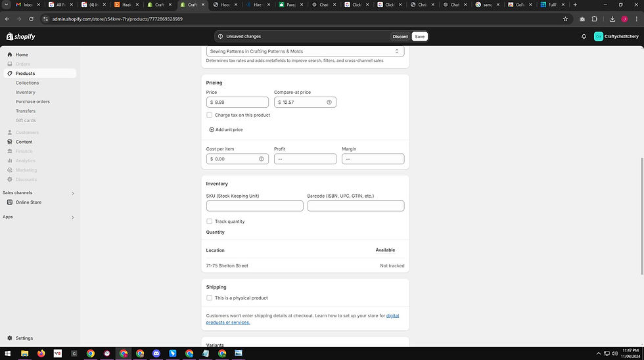The height and width of the screenshot is (360, 644).
Task: Click the SKU input field
Action: [255, 206]
